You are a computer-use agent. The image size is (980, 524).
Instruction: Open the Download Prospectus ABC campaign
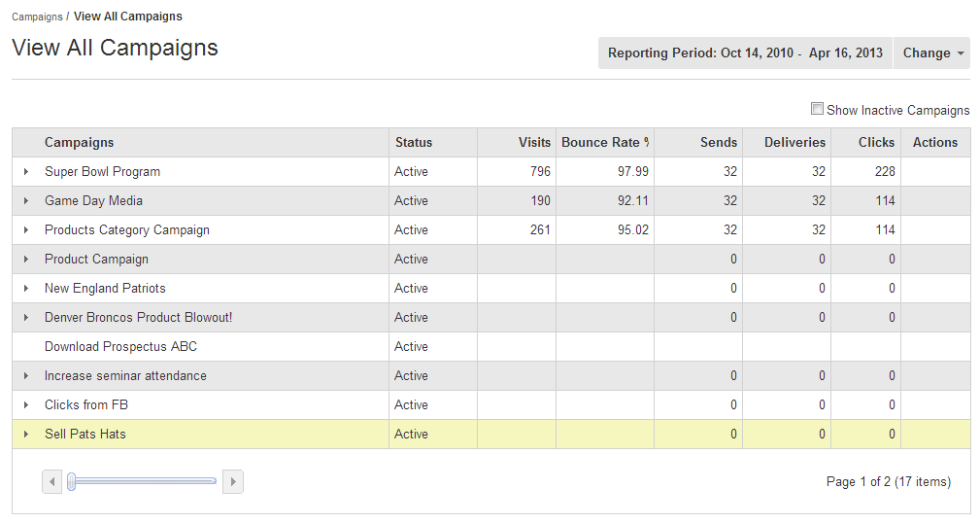tap(120, 346)
